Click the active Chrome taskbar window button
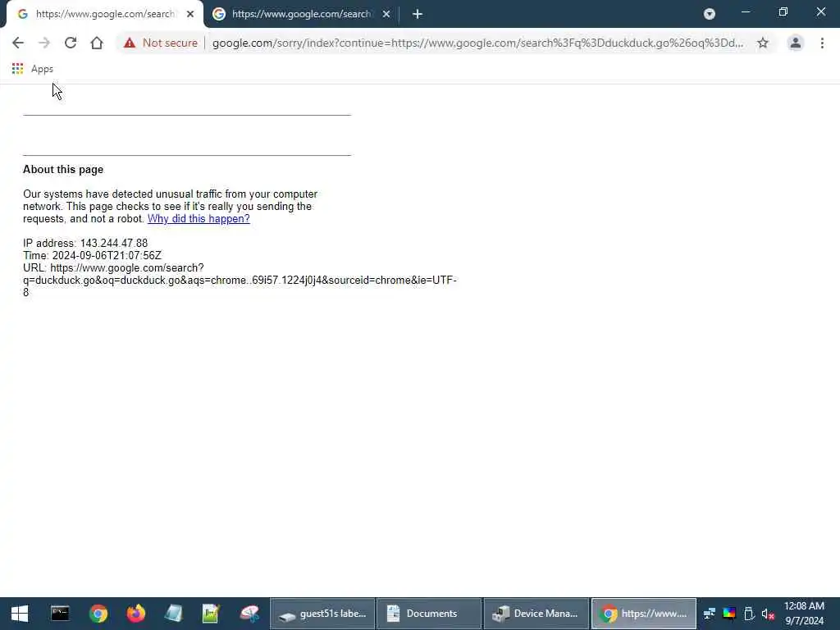This screenshot has height=630, width=840. pyautogui.click(x=643, y=614)
